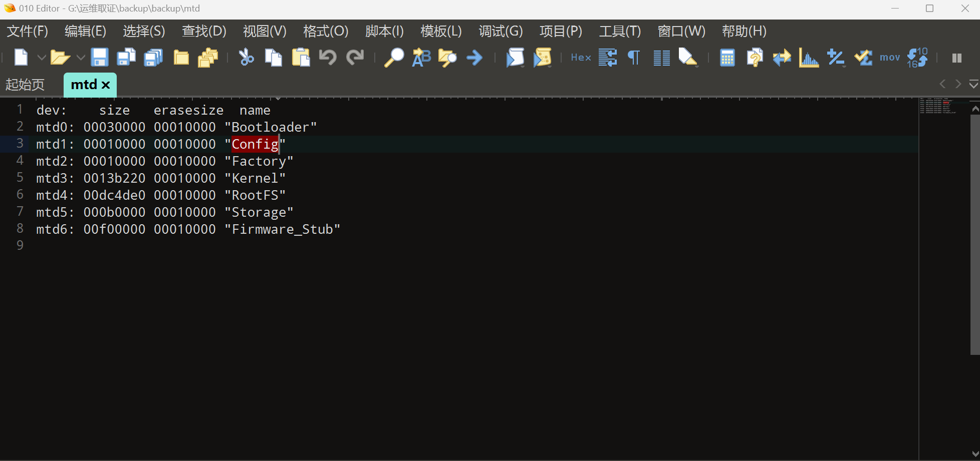This screenshot has height=461, width=980.
Task: Open the 编辑(E) menu
Action: point(86,31)
